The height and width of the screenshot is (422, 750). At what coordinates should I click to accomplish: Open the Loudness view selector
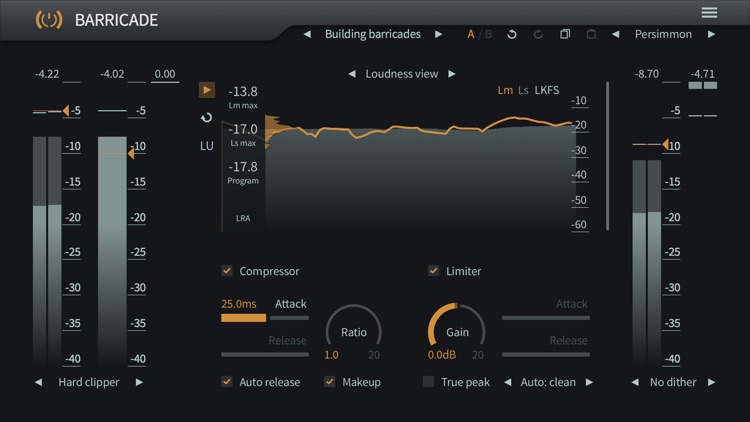coord(402,74)
